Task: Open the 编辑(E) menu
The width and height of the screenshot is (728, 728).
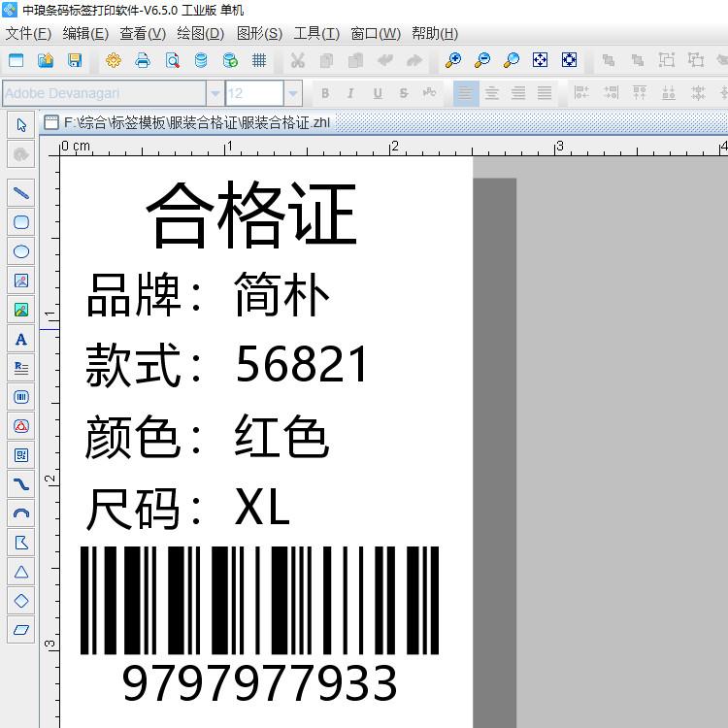Action: 85,33
